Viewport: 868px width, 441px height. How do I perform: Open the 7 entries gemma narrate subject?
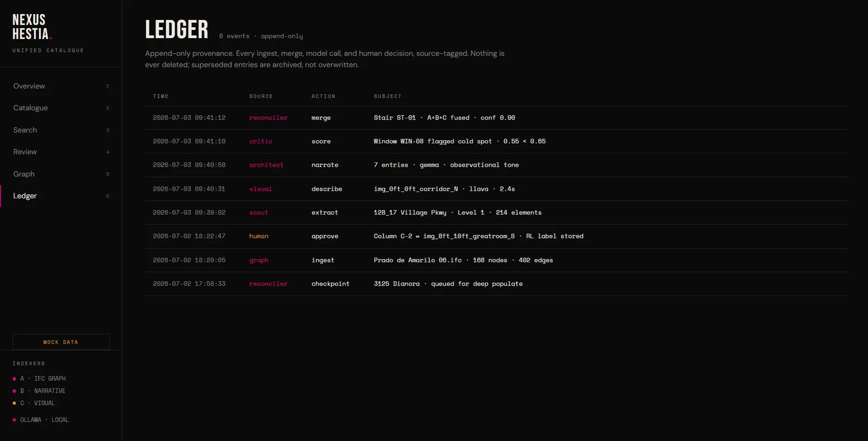pyautogui.click(x=446, y=165)
